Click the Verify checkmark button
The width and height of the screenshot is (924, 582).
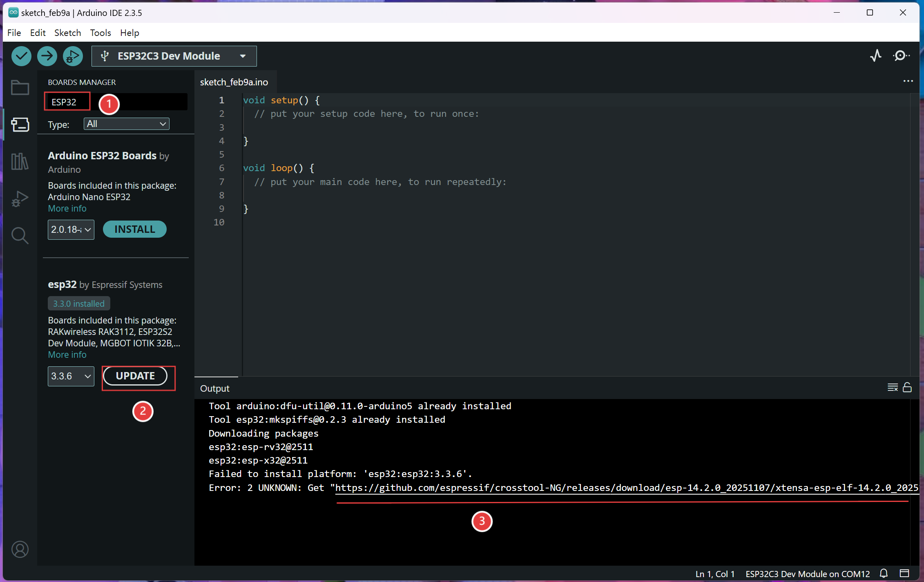pos(21,56)
